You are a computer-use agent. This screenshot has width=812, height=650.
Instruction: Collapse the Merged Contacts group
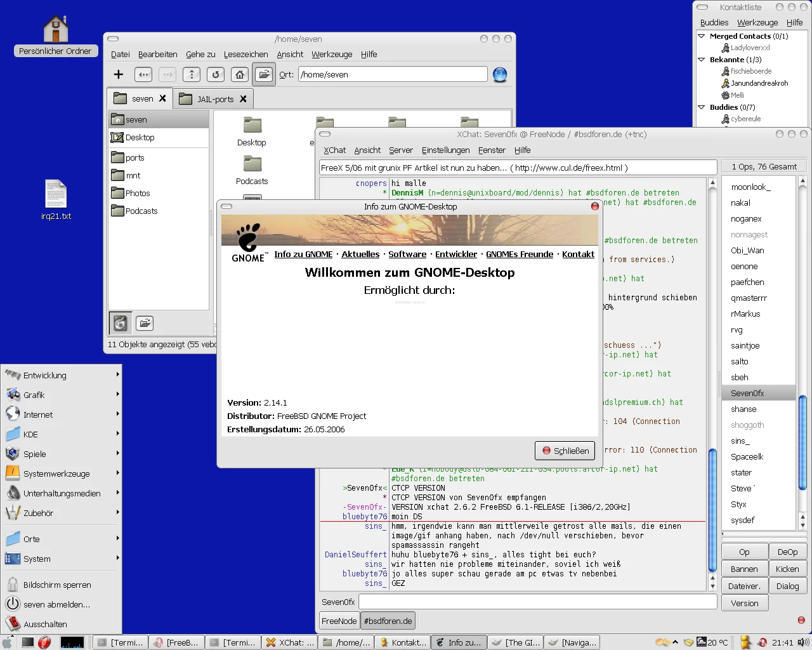[702, 36]
